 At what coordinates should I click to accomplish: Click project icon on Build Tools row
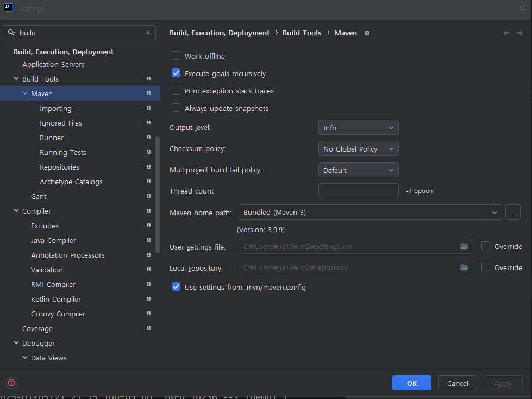tap(148, 79)
